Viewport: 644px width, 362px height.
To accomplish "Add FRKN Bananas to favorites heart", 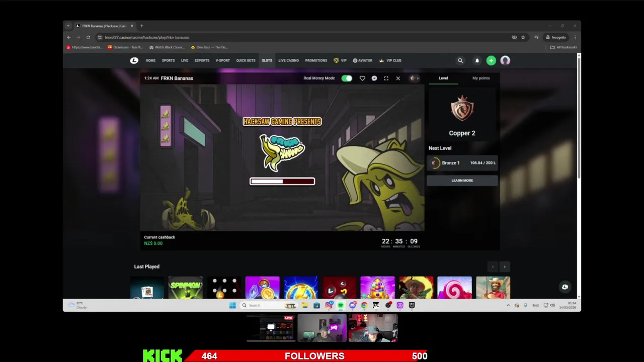I will point(362,78).
